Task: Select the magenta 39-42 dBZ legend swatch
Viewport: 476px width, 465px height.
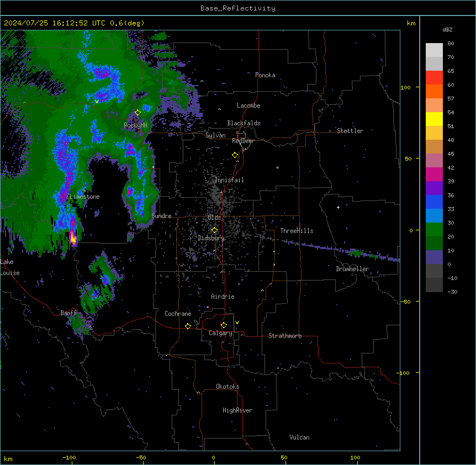Action: click(x=434, y=174)
